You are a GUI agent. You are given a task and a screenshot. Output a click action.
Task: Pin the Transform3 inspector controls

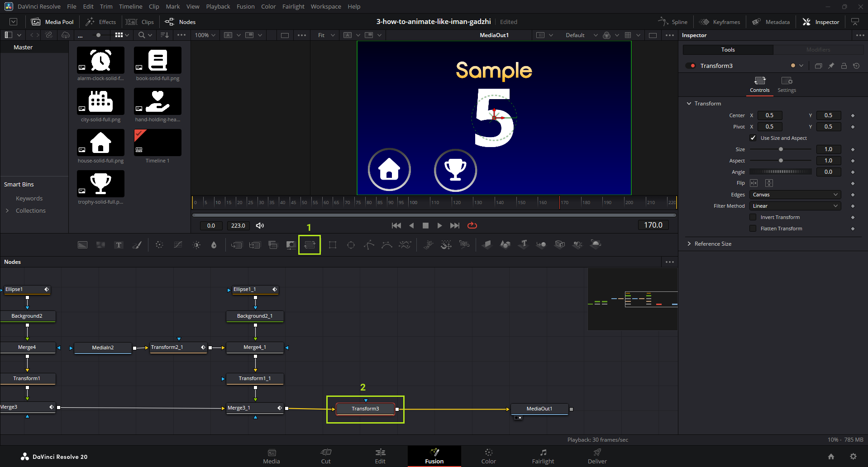pyautogui.click(x=831, y=66)
